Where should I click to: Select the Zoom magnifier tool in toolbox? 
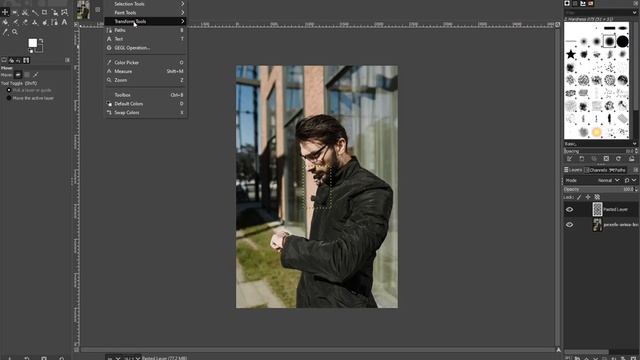[15, 32]
